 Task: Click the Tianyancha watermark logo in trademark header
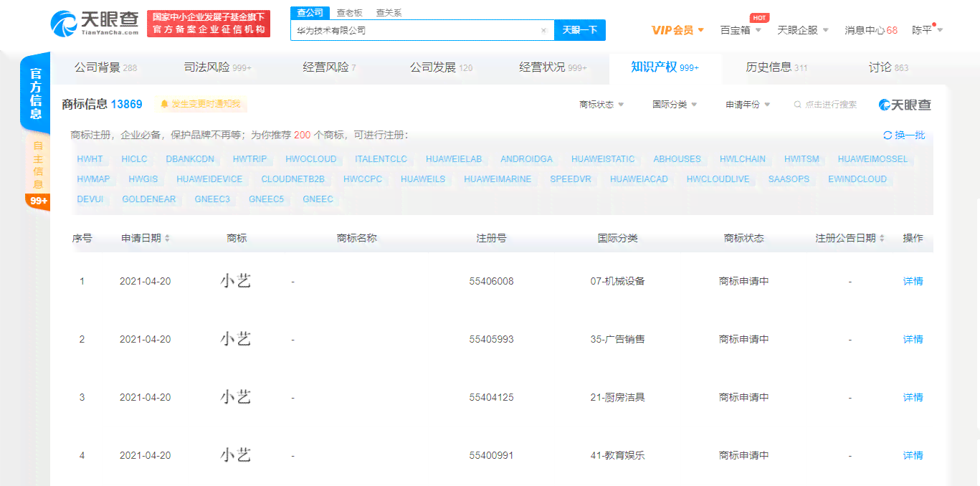[905, 105]
